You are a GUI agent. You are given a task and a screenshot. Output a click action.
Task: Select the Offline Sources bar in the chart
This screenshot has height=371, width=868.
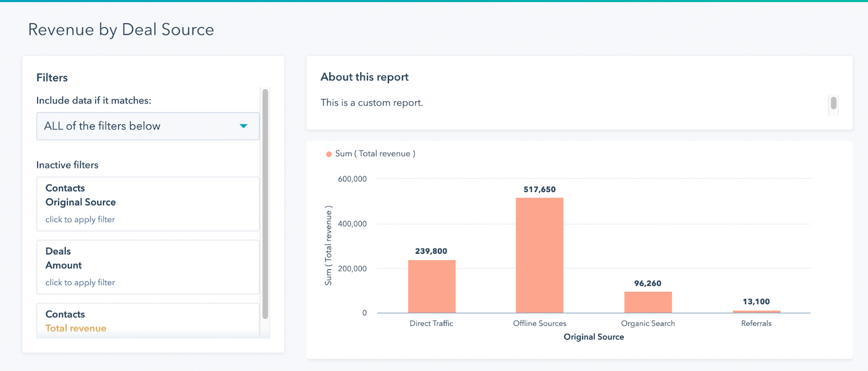(x=539, y=255)
